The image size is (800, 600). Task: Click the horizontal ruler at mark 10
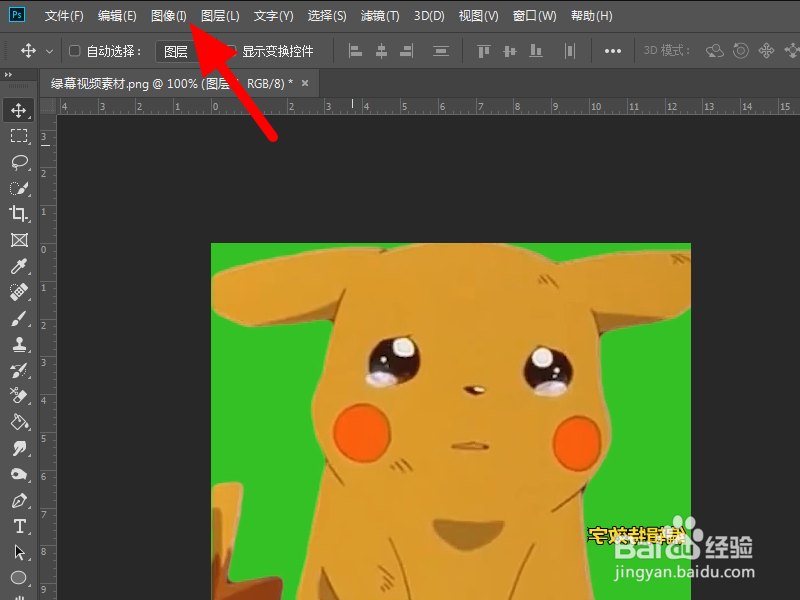[x=595, y=106]
